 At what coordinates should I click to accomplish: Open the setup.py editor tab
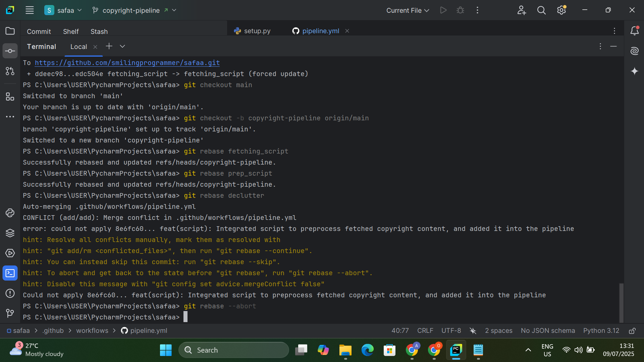(252, 31)
